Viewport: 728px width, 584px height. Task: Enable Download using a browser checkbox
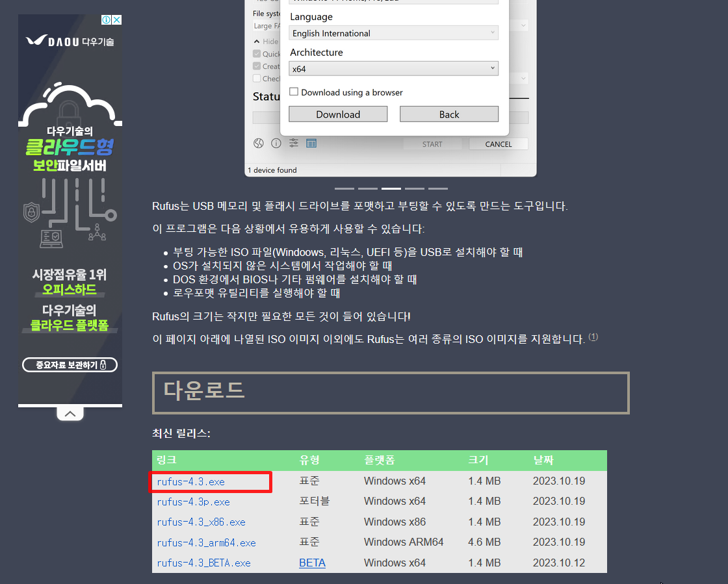[294, 92]
